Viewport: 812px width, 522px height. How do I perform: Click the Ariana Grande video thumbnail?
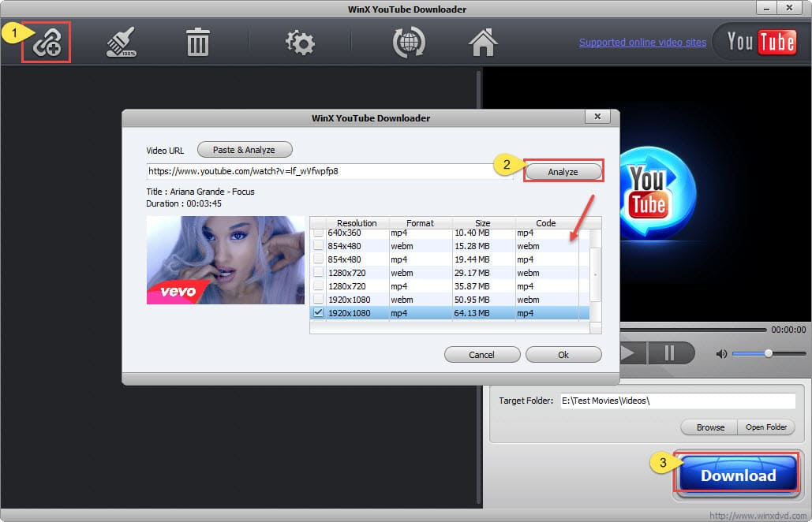click(226, 260)
